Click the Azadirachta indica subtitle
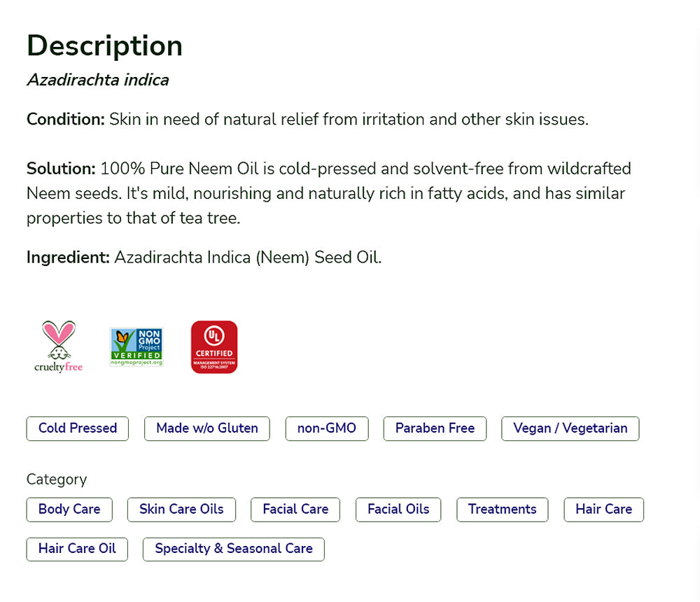Viewport: 700px width, 602px height. tap(98, 80)
